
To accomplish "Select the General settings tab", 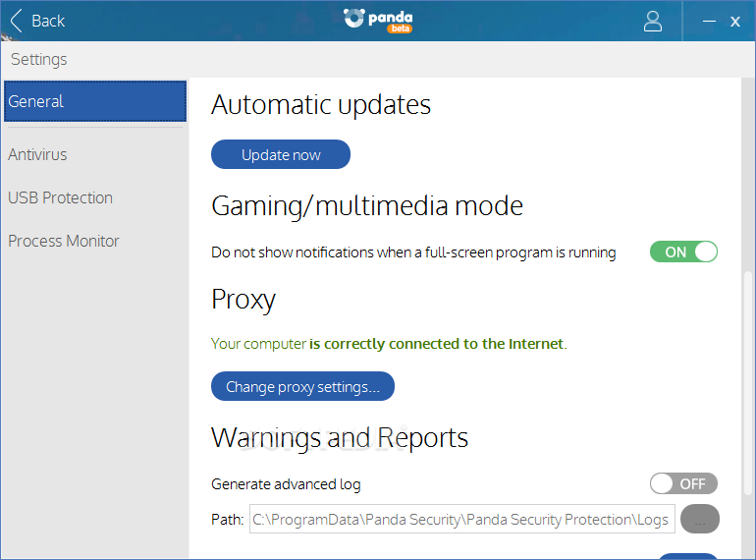I will pyautogui.click(x=95, y=101).
